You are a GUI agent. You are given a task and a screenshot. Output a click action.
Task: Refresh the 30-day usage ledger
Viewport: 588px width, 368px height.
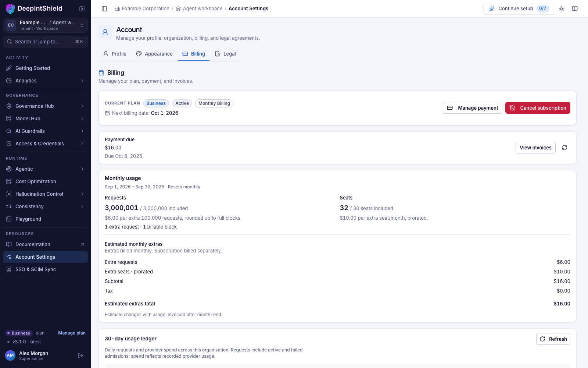[553, 339]
